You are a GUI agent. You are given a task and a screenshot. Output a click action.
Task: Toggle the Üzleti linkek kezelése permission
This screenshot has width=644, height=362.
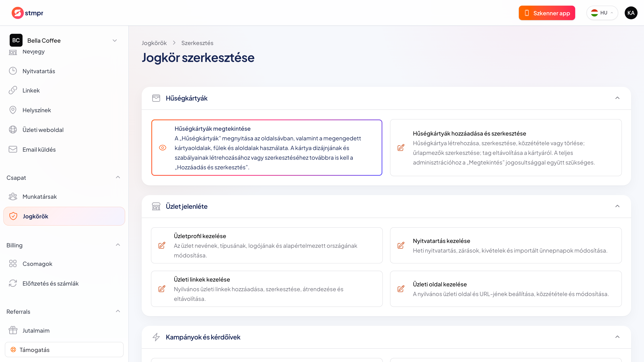tap(267, 289)
